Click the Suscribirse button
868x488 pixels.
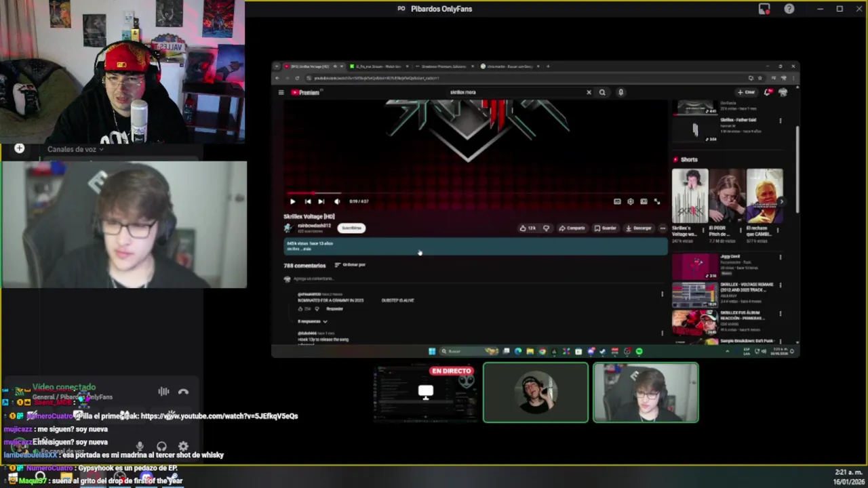pos(351,228)
